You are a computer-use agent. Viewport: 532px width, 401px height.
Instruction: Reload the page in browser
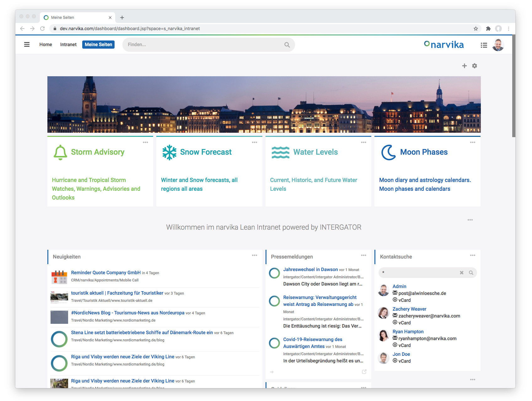(x=42, y=29)
